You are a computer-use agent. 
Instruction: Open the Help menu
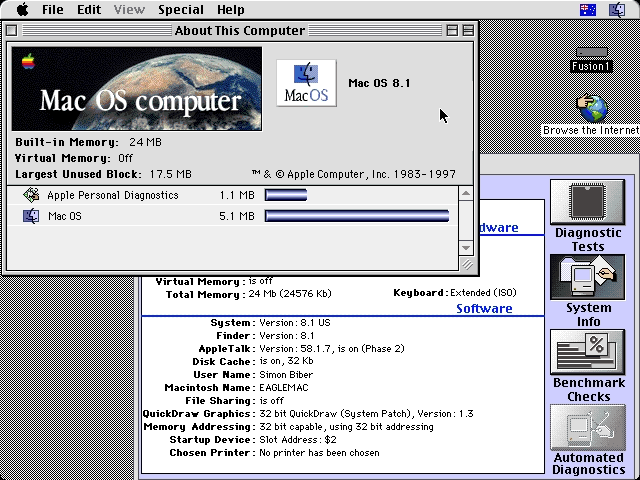(x=231, y=9)
